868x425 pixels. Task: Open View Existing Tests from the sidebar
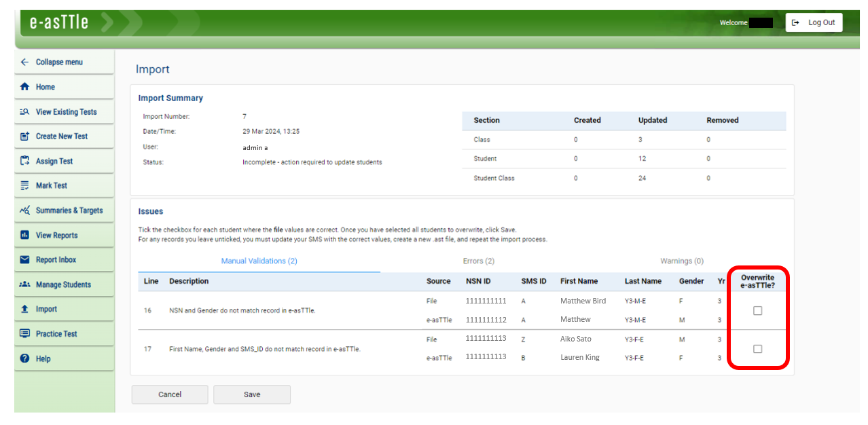(x=25, y=111)
